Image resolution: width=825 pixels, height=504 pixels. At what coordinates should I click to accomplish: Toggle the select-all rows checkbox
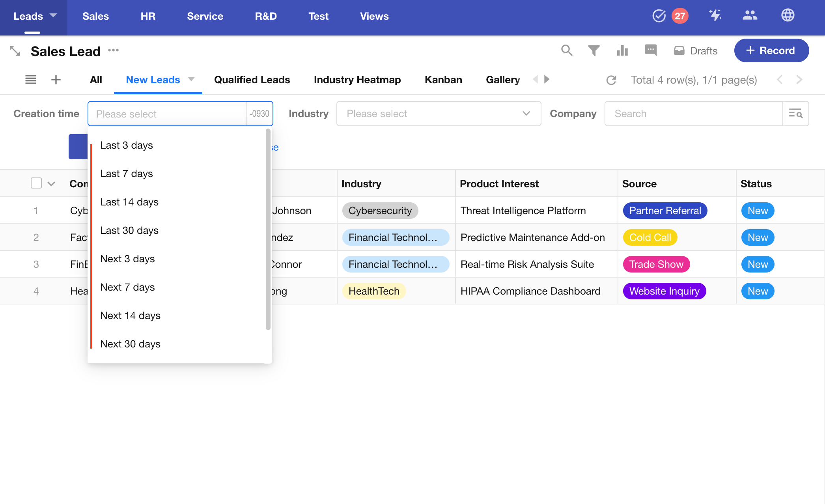tap(36, 183)
